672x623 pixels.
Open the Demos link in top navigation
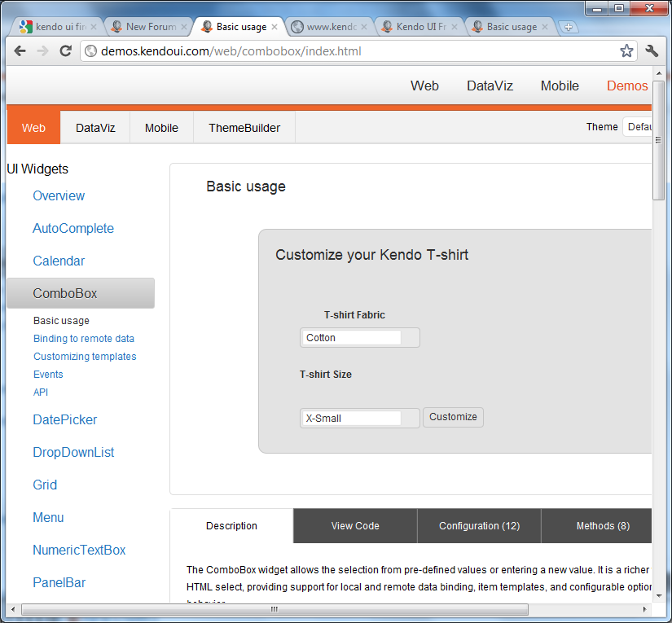pos(627,86)
